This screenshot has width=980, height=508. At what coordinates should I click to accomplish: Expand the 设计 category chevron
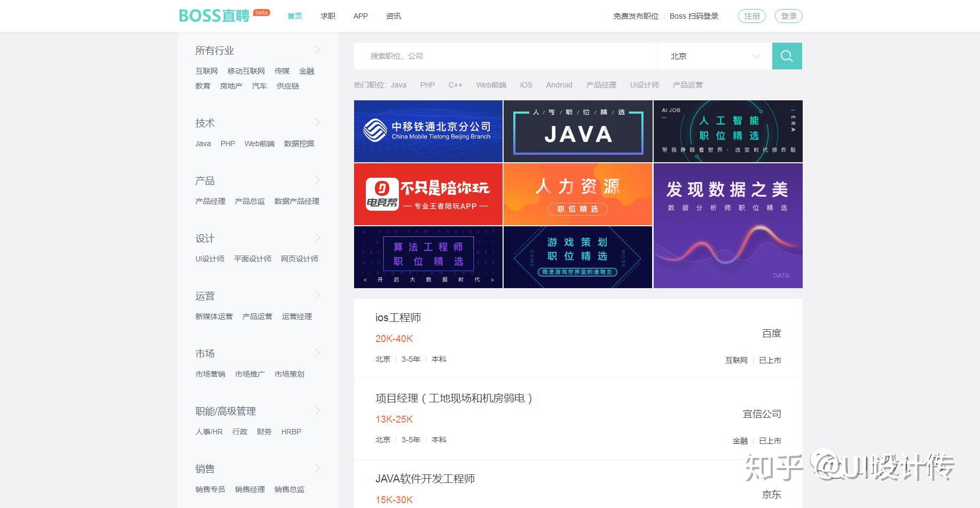pos(317,237)
